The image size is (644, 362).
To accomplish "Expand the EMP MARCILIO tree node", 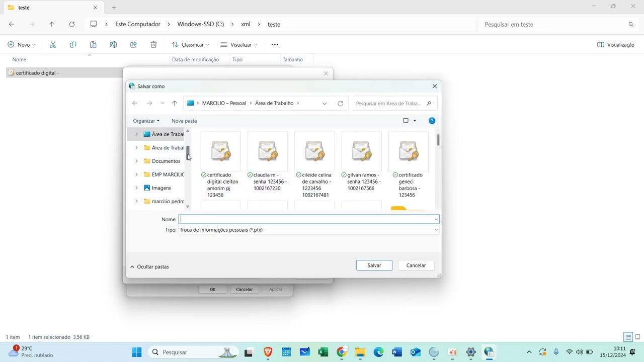I will (136, 174).
